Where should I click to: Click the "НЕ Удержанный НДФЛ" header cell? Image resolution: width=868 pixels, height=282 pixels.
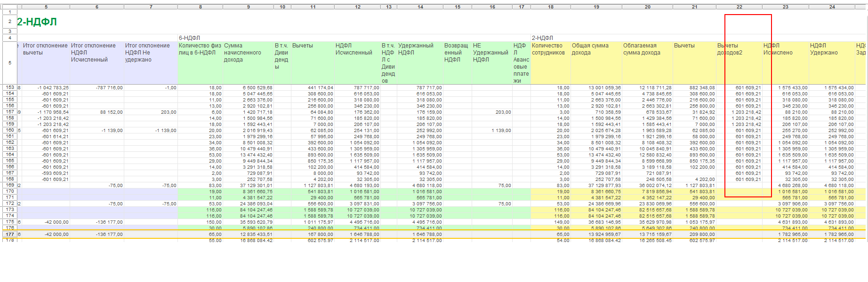[492, 63]
